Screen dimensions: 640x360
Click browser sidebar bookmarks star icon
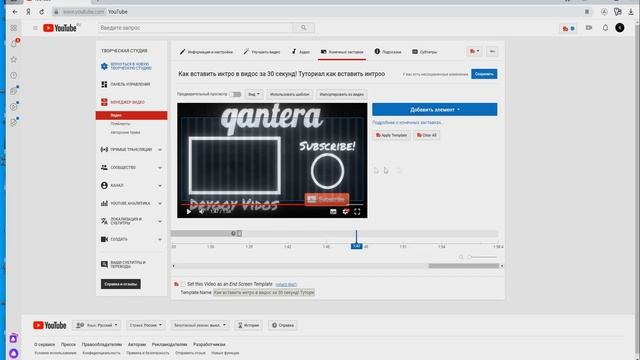point(13,60)
